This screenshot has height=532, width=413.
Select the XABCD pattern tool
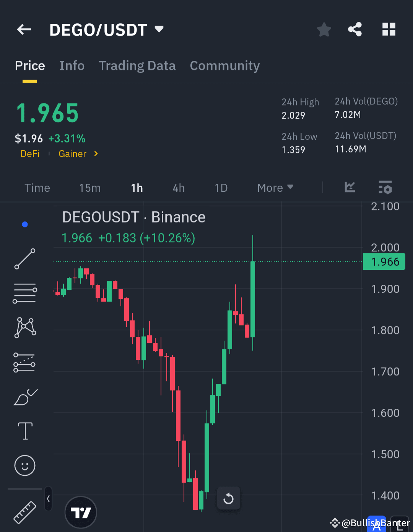(25, 326)
